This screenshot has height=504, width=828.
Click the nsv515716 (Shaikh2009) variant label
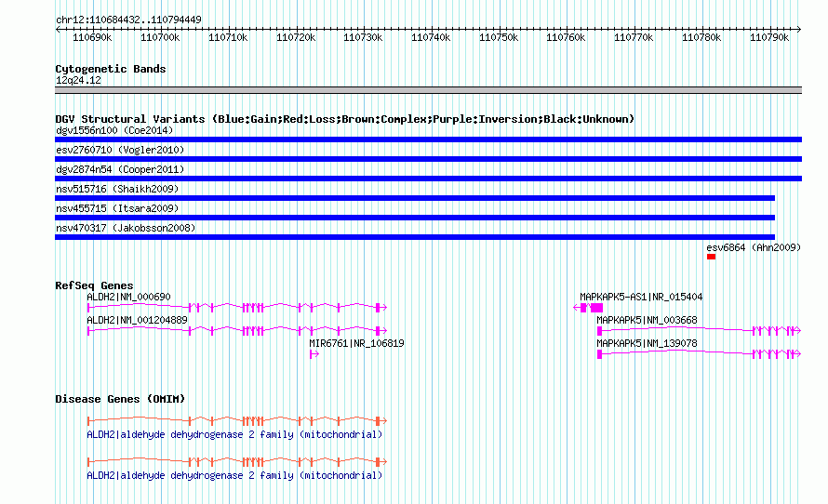click(x=117, y=189)
